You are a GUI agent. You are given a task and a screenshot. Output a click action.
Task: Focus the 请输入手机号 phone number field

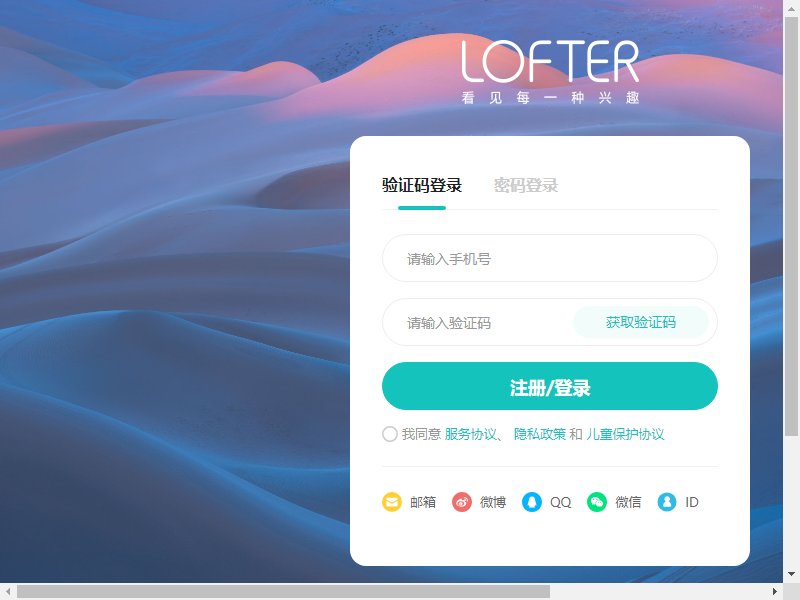point(549,258)
